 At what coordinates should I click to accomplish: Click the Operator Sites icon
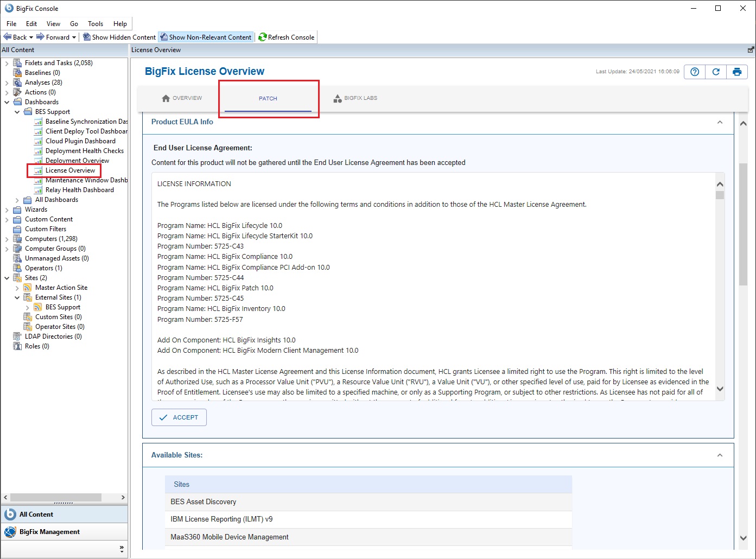click(x=28, y=327)
